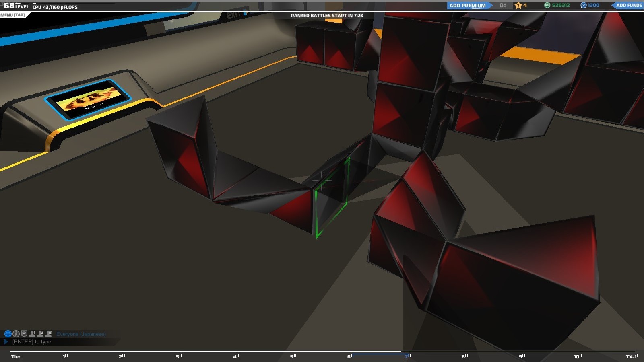
Task: Select the platoon P shield icon
Action: [x=24, y=333]
